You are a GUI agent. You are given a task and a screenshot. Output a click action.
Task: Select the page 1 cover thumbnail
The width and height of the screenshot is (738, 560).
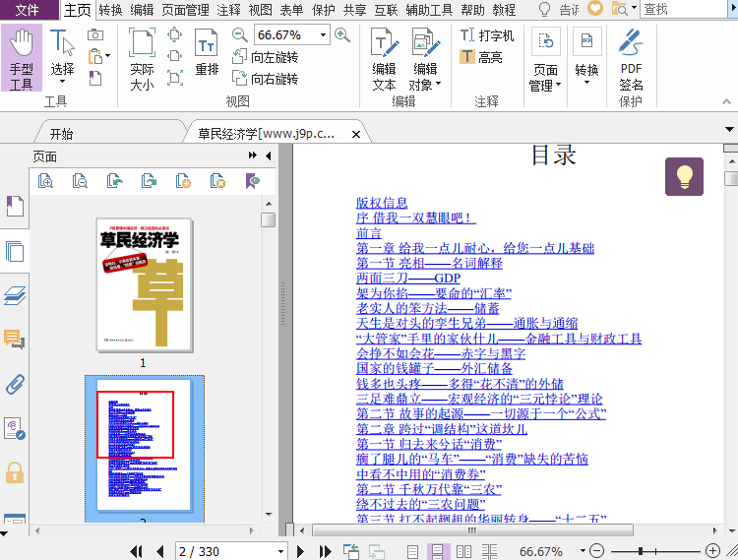pyautogui.click(x=145, y=284)
